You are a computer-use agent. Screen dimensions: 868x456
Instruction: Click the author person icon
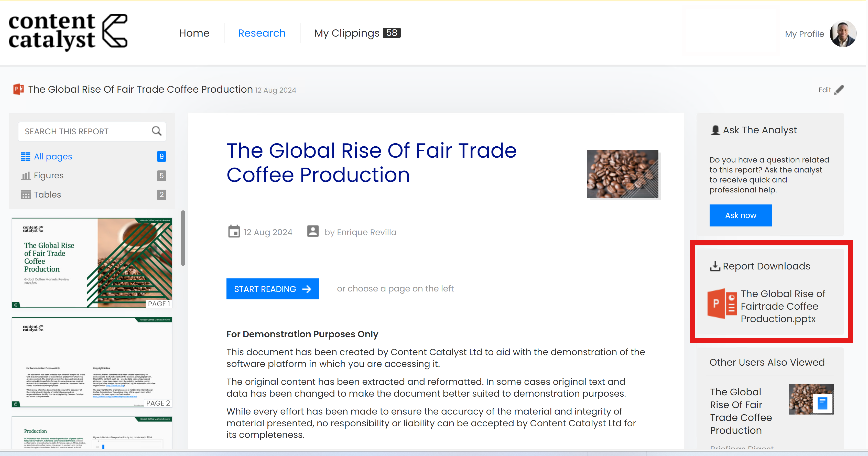click(x=313, y=232)
